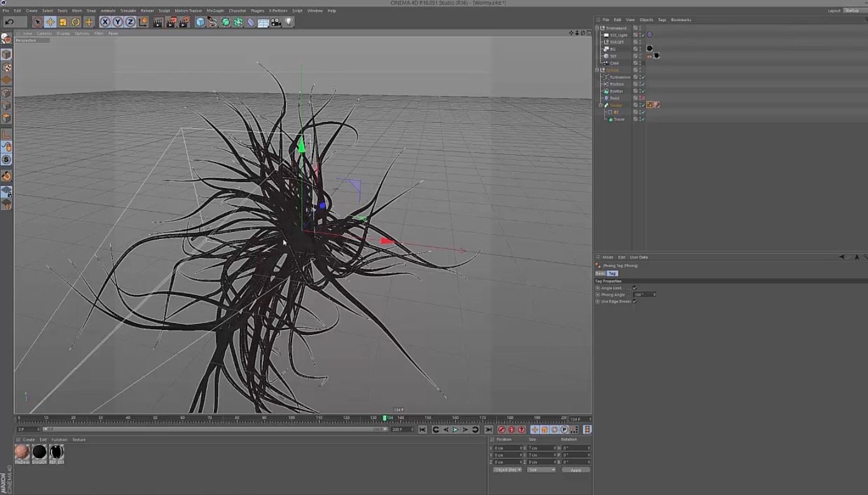The height and width of the screenshot is (495, 868).
Task: Toggle the Y axis lock
Action: point(117,22)
